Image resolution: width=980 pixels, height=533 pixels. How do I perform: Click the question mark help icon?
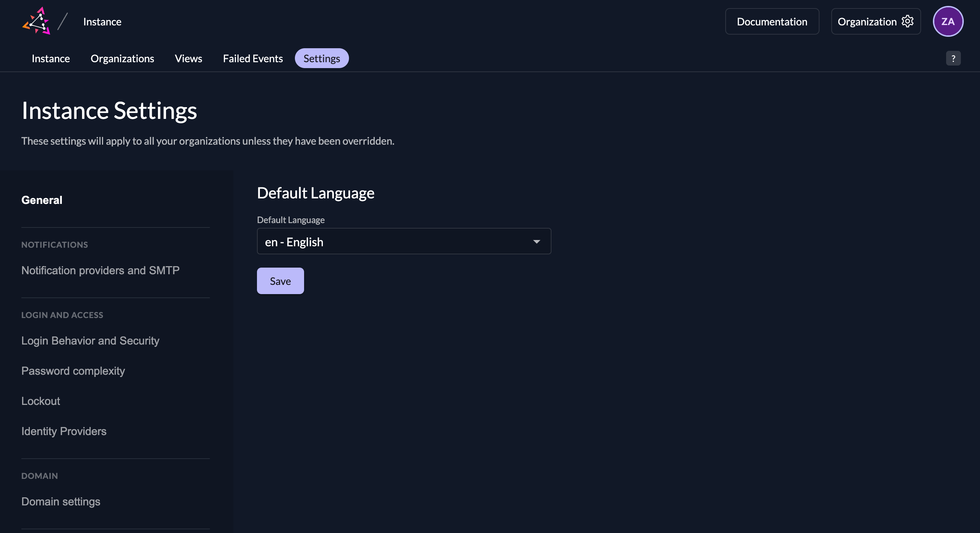[953, 58]
